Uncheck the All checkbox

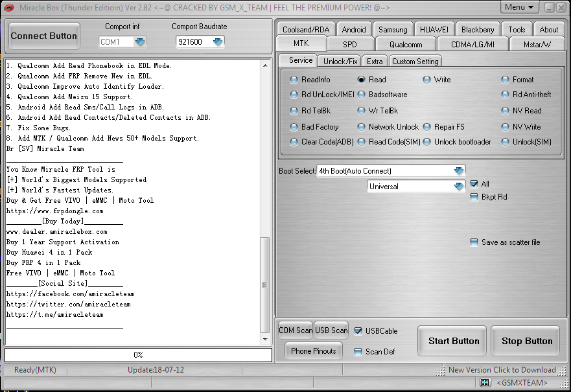pyautogui.click(x=474, y=184)
